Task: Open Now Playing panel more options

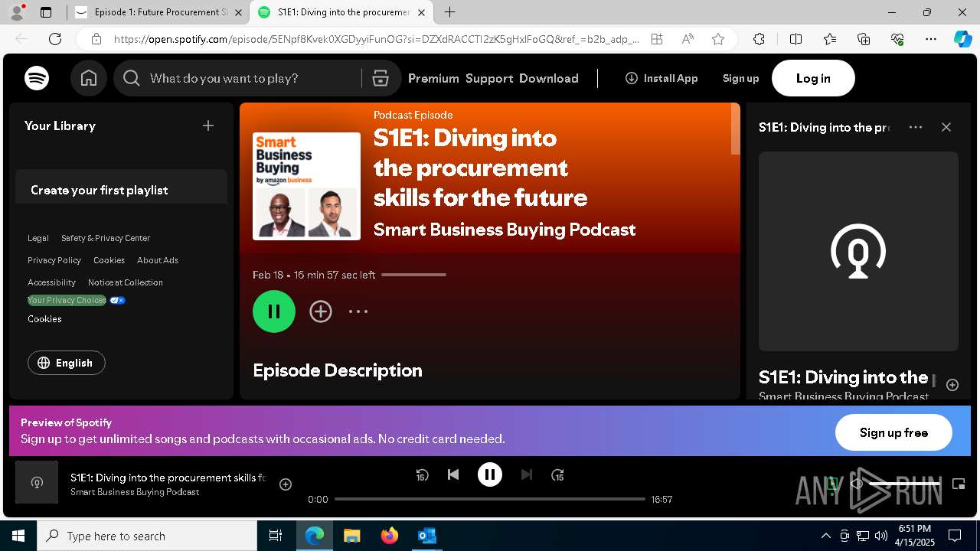Action: tap(916, 127)
